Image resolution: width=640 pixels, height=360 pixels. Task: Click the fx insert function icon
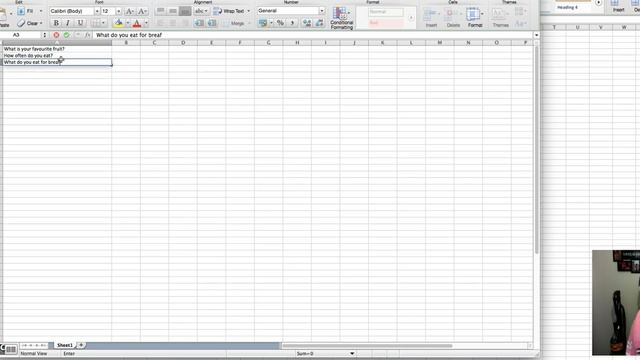coord(87,35)
